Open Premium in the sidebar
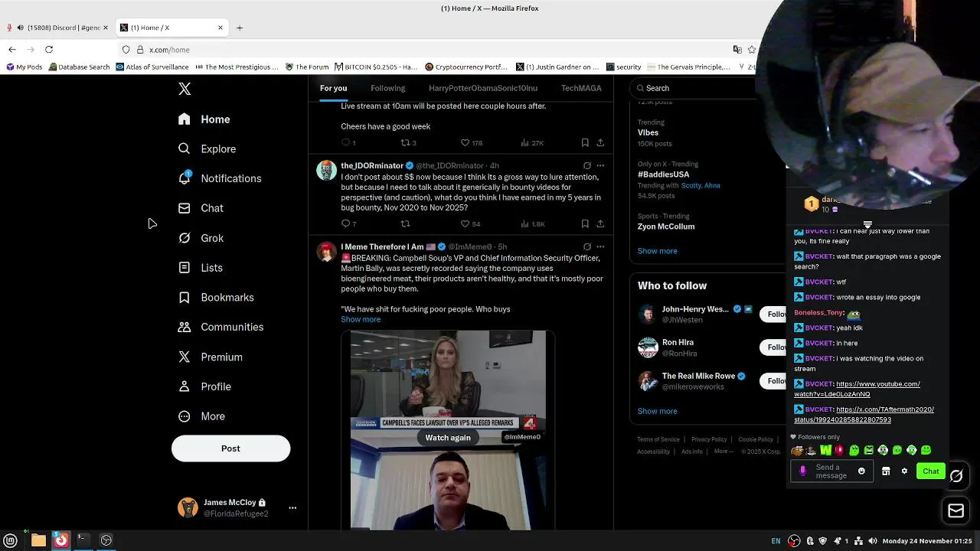Viewport: 980px width, 551px height. (x=210, y=357)
